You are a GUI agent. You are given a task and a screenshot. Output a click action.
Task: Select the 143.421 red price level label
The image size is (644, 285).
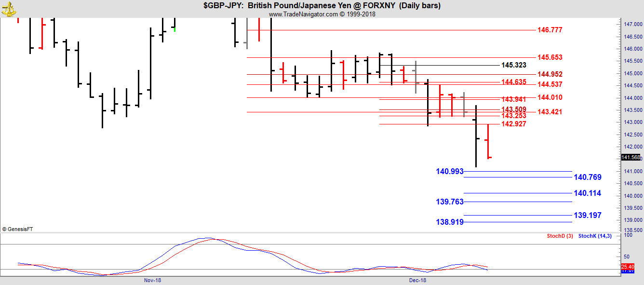[550, 112]
